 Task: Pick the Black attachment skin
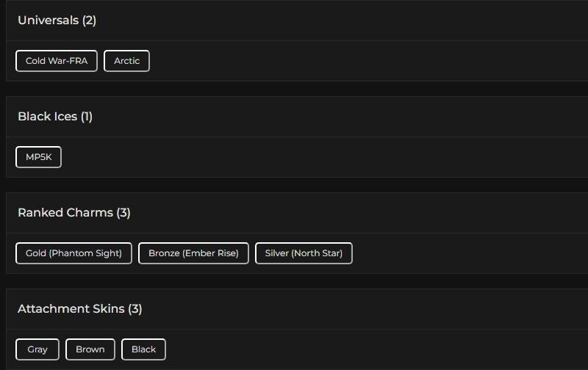(x=143, y=349)
